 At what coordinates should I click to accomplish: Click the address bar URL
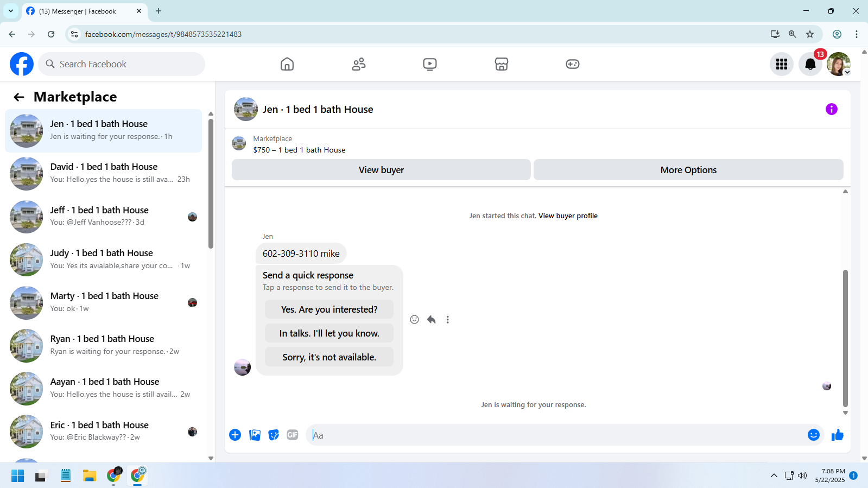(x=163, y=34)
